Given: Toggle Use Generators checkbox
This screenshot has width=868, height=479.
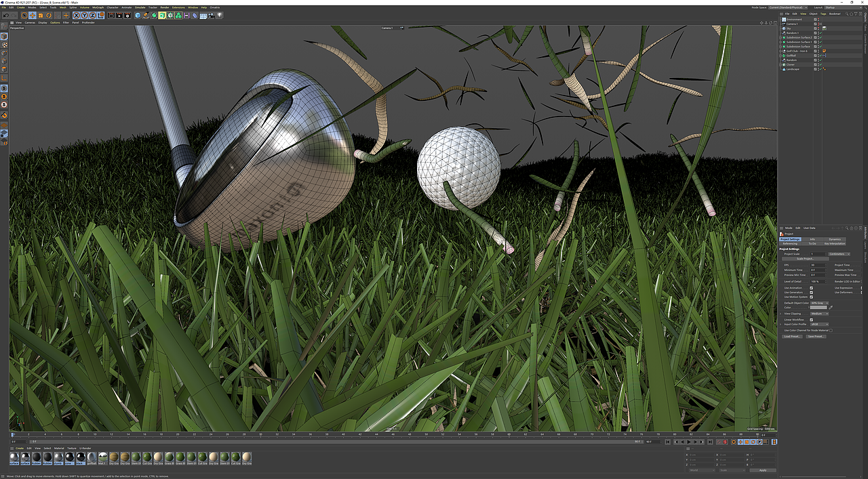Looking at the screenshot, I should 812,293.
